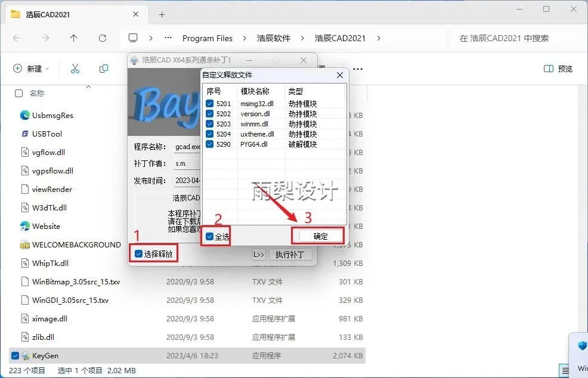Toggle the select-all checkbox beside 名称 header
The width and height of the screenshot is (588, 378).
[x=18, y=94]
